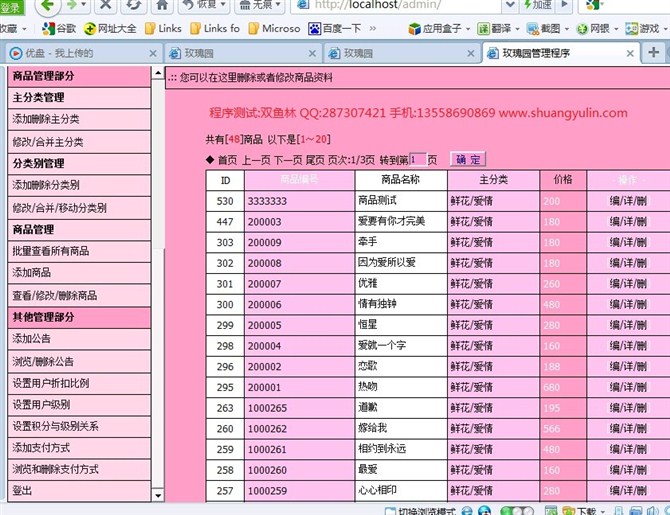The image size is (670, 515).
Task: Open the 网址大全 bookmark
Action: tap(110, 29)
